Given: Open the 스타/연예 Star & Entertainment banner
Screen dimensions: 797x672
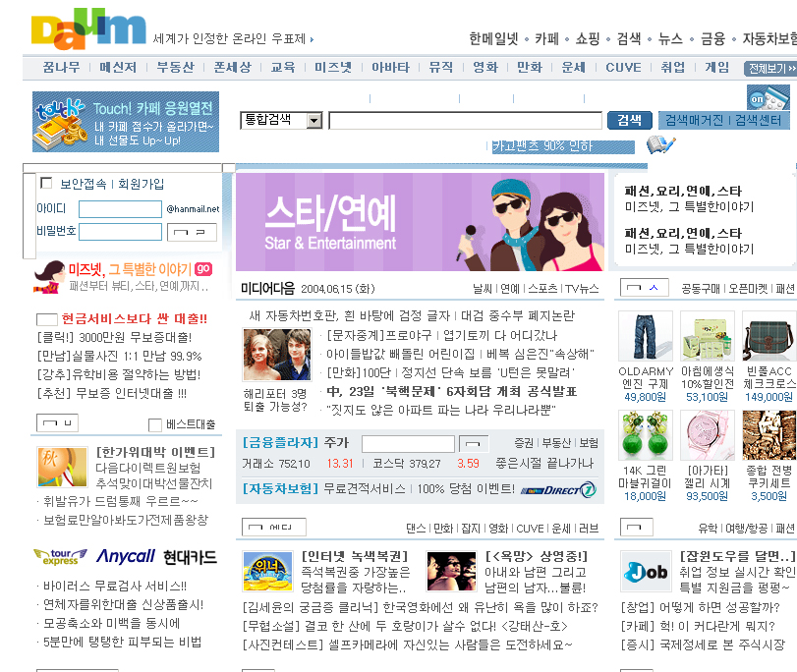Looking at the screenshot, I should pos(420,222).
